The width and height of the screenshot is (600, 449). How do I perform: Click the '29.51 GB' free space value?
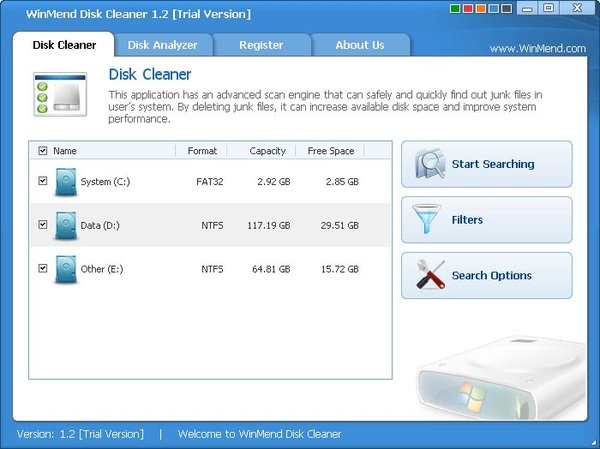340,225
